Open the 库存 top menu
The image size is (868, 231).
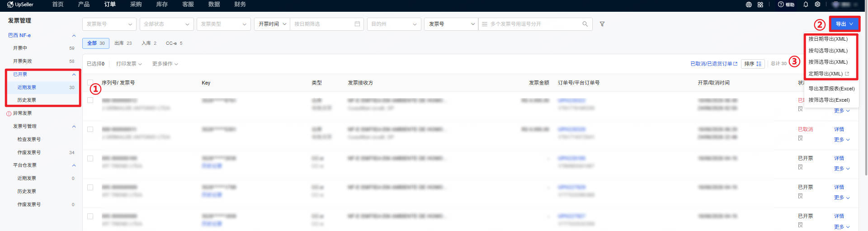(x=162, y=5)
